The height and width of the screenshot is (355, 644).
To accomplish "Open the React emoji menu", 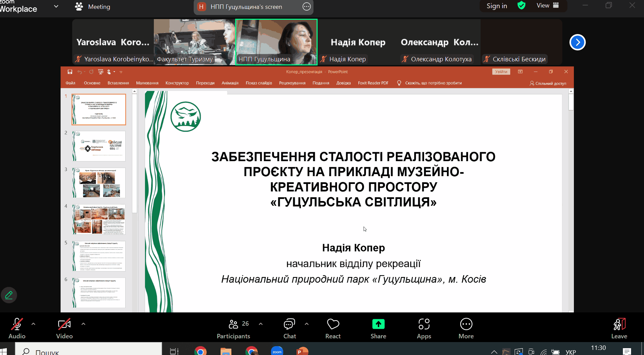I will (333, 329).
